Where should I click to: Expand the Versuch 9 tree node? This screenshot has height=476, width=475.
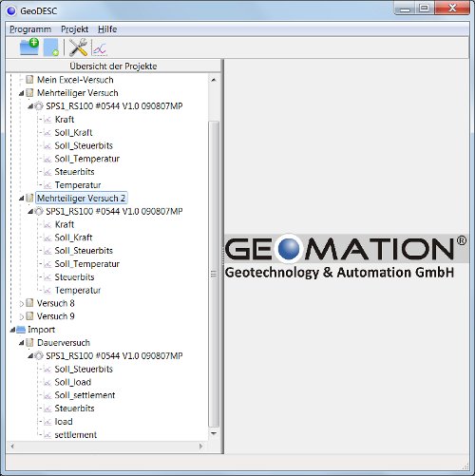(21, 316)
